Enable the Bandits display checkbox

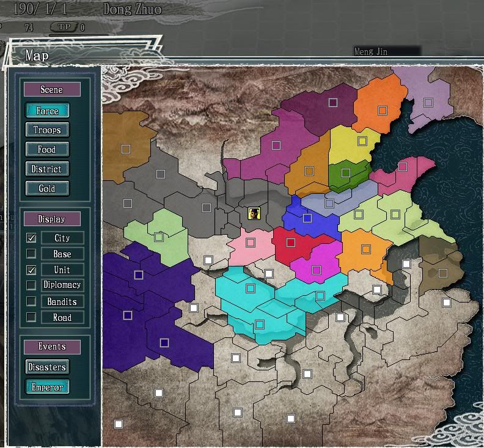pyautogui.click(x=31, y=301)
